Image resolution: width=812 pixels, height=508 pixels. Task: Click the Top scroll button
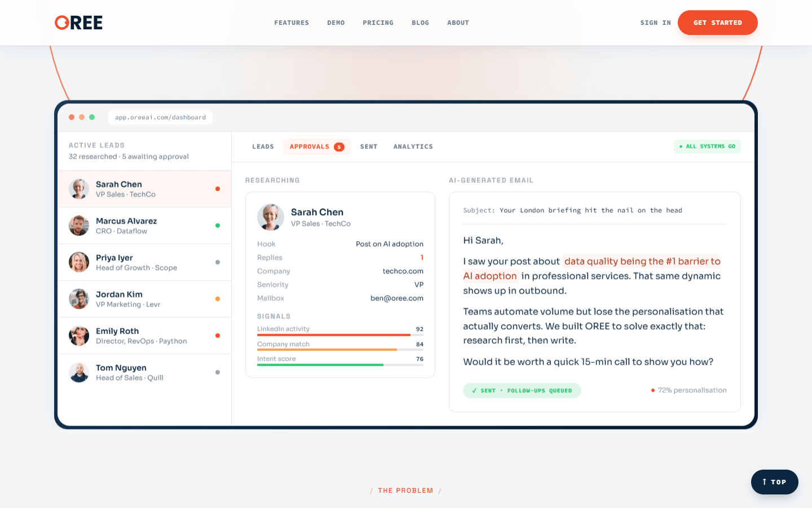[775, 482]
